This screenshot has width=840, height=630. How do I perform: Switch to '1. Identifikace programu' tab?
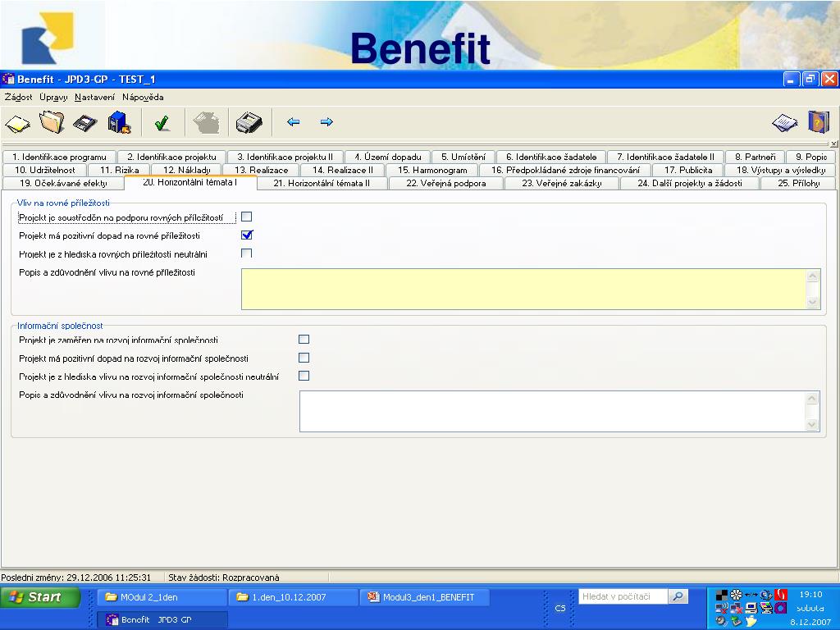tap(59, 157)
